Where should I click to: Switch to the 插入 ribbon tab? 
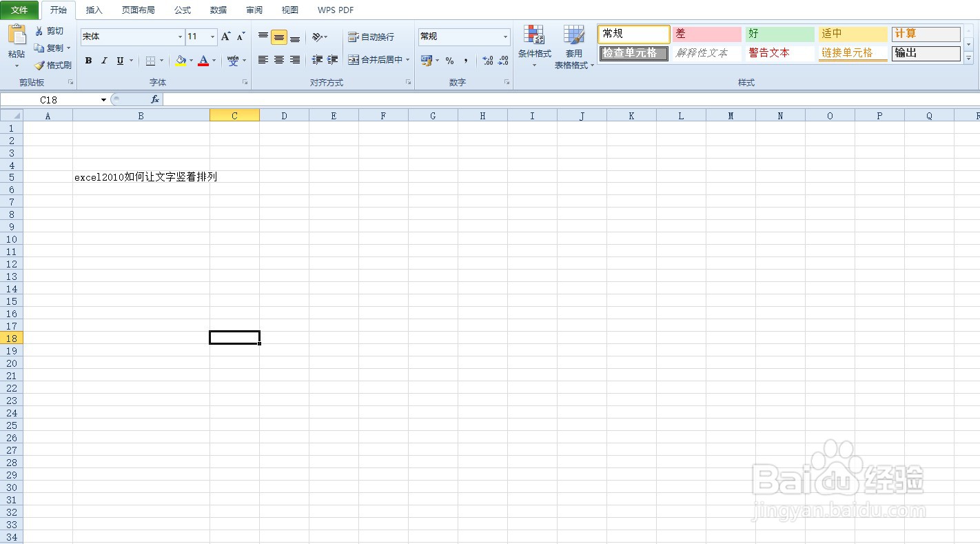click(94, 10)
